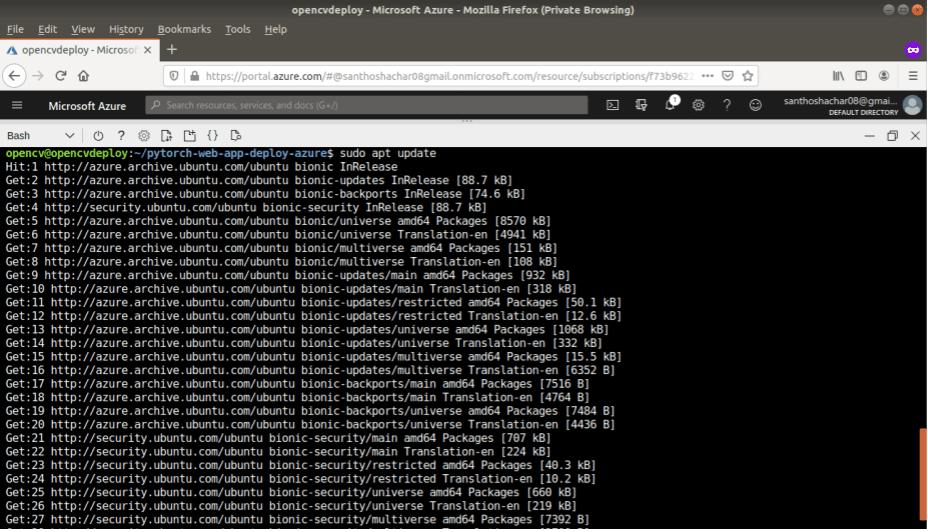Open Firefox hamburger menu
Screen dimensions: 928x532
click(x=913, y=76)
